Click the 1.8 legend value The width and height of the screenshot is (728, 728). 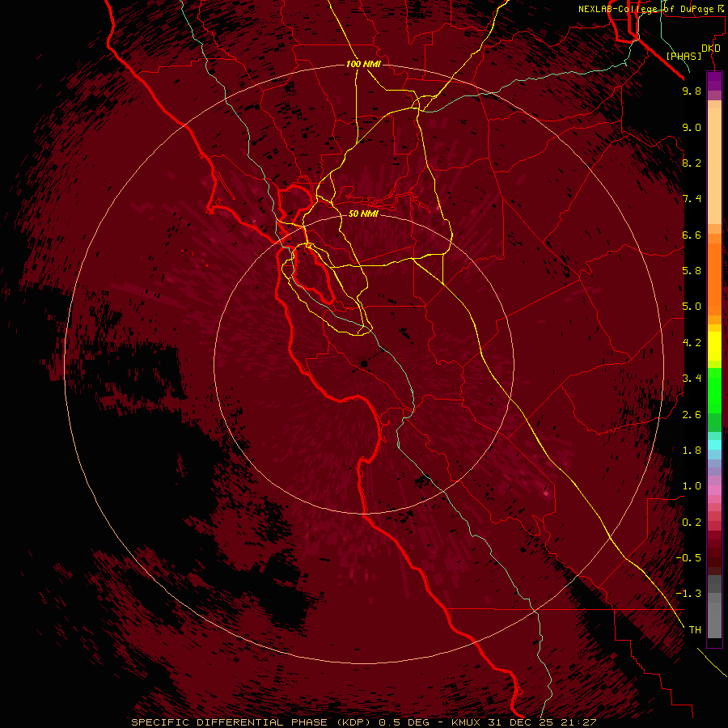[x=692, y=451]
